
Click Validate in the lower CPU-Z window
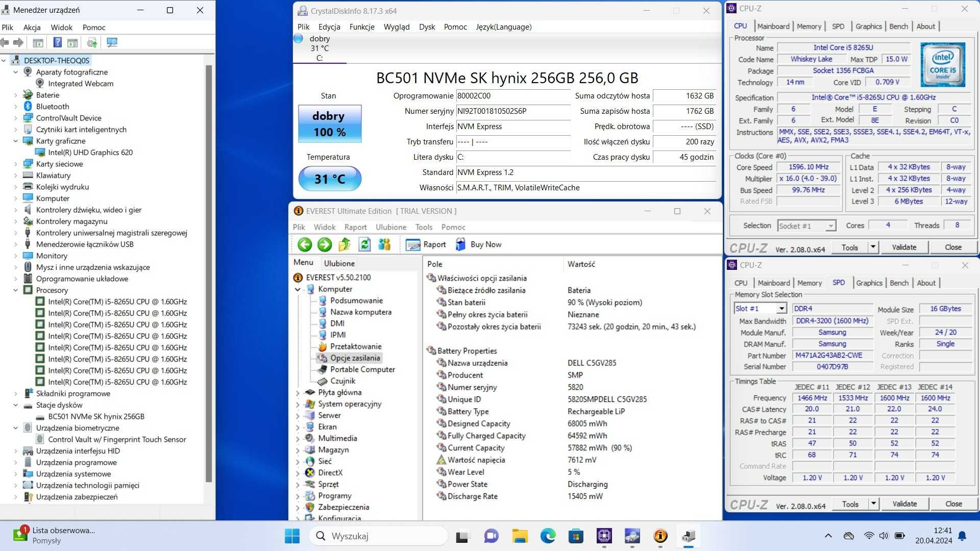tap(904, 504)
